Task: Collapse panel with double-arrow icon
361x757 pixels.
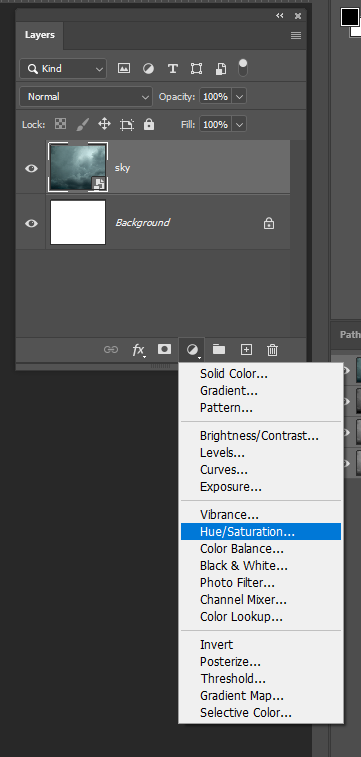Action: [x=280, y=16]
